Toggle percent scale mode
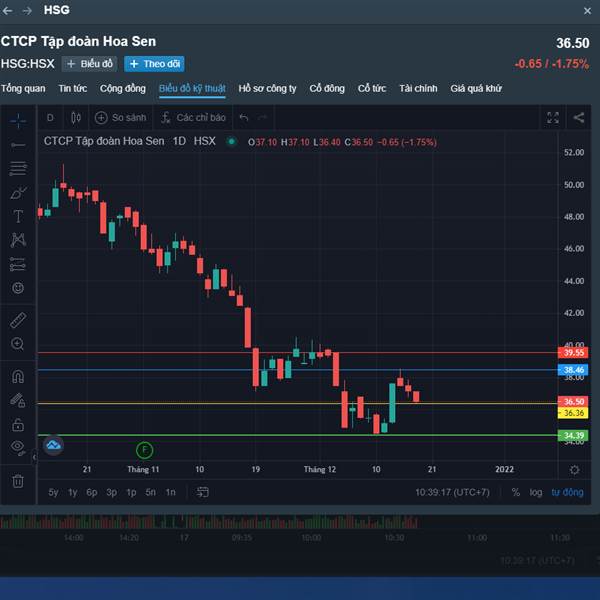The height and width of the screenshot is (600, 600). click(x=515, y=492)
